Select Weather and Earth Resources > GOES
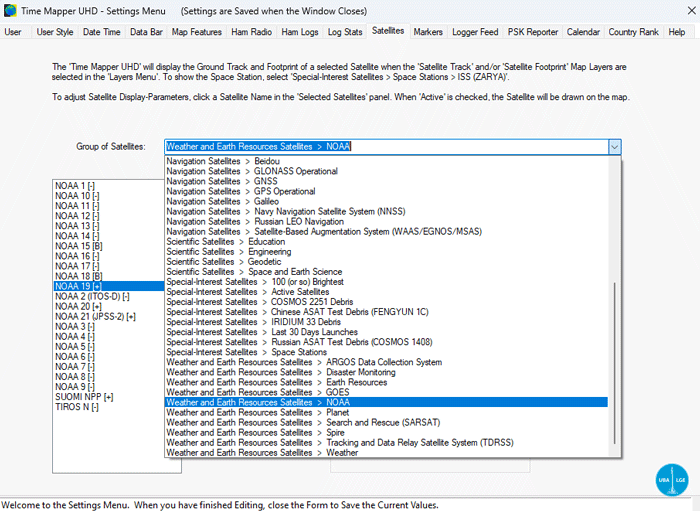 pyautogui.click(x=386, y=392)
